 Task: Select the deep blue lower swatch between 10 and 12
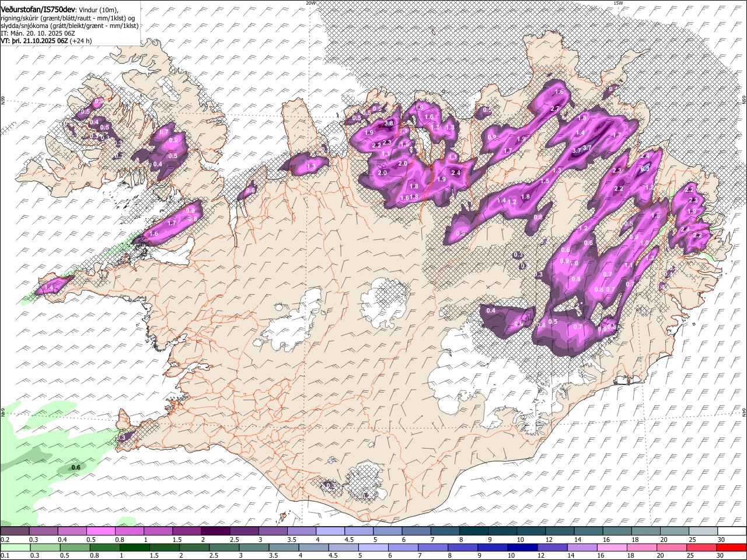click(x=522, y=548)
